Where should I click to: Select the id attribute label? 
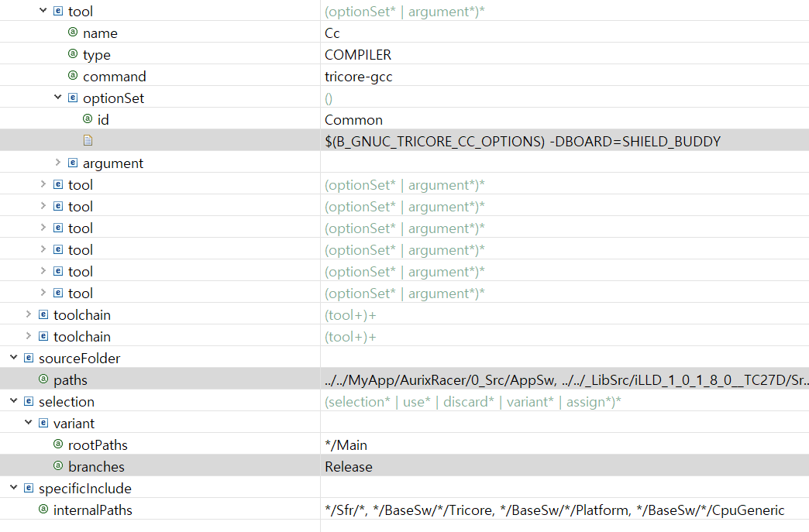click(103, 119)
